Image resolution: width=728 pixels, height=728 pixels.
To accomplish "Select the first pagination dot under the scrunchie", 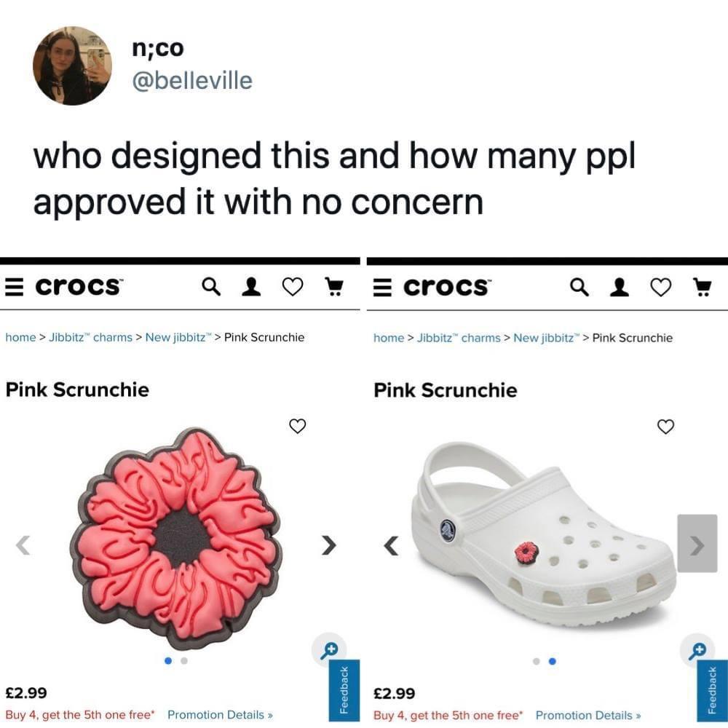I will point(167,660).
